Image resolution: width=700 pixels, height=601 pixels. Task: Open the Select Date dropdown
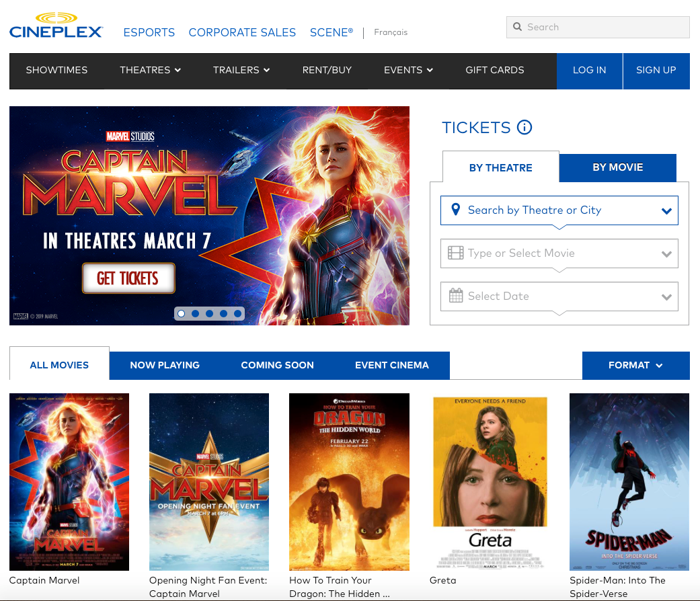click(x=559, y=296)
